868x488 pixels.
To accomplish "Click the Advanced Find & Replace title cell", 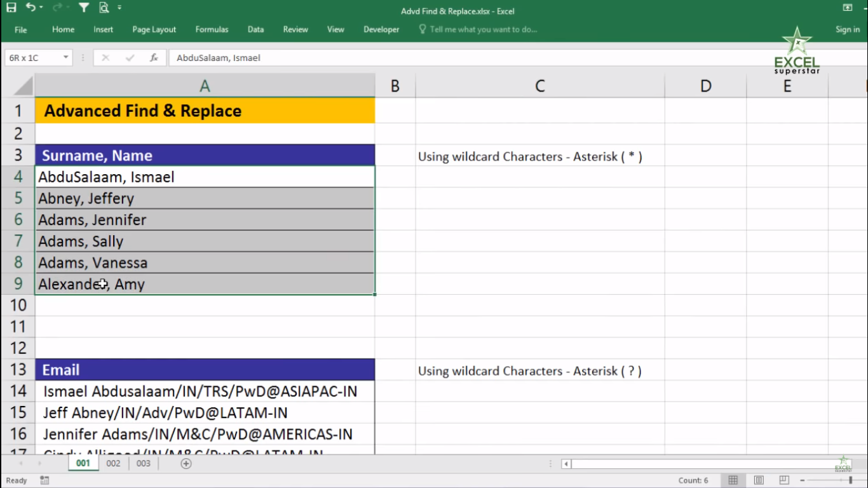I will (x=205, y=111).
